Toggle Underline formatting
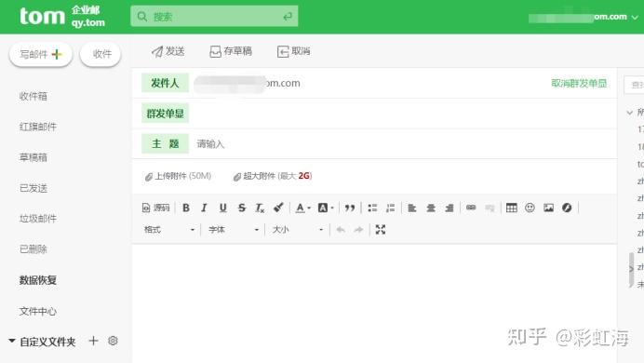 click(222, 208)
